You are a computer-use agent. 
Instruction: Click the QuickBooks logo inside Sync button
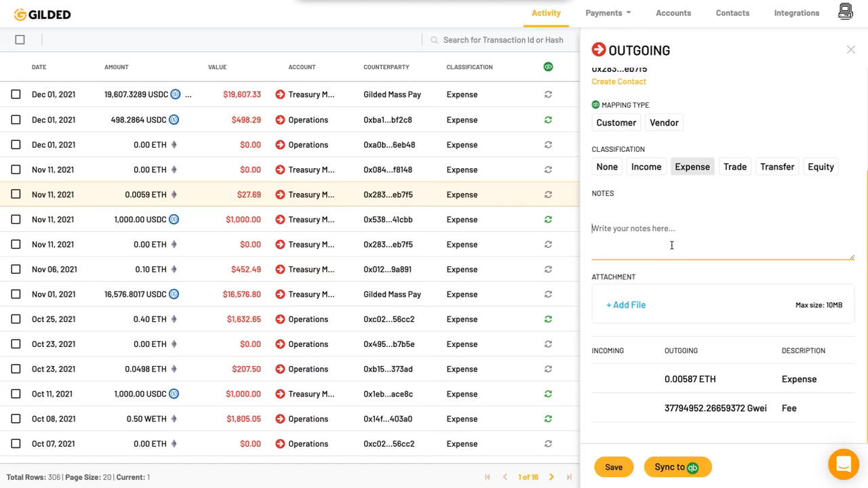(x=692, y=467)
